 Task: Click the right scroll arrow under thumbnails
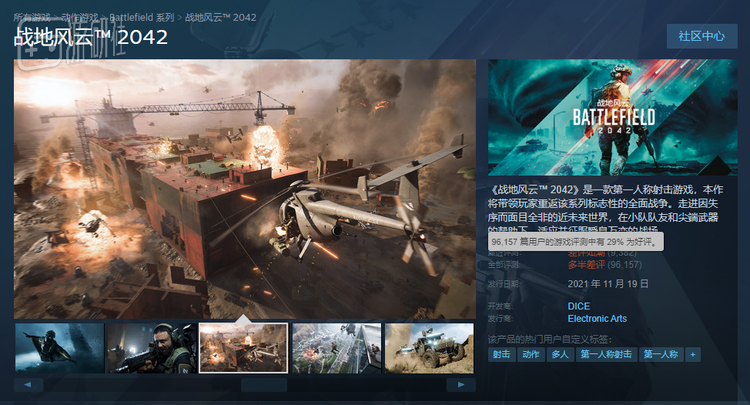pos(461,385)
